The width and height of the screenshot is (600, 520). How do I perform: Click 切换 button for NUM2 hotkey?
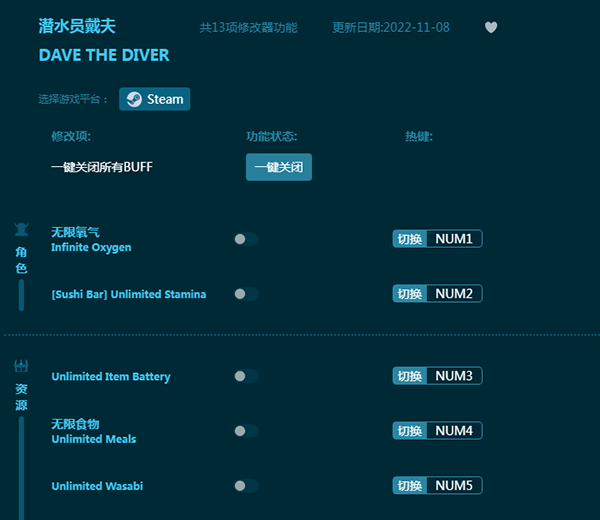[410, 294]
